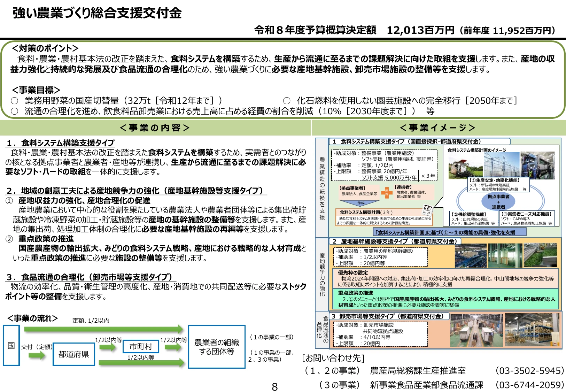Click the 交付（定額） label
Image resolution: width=566 pixels, height=392 pixels.
(x=37, y=347)
